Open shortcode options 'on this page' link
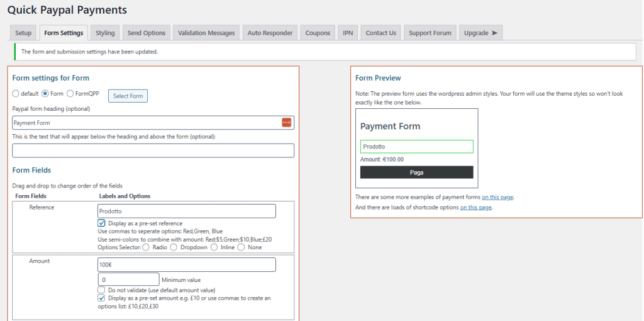644x321 pixels. (475, 207)
